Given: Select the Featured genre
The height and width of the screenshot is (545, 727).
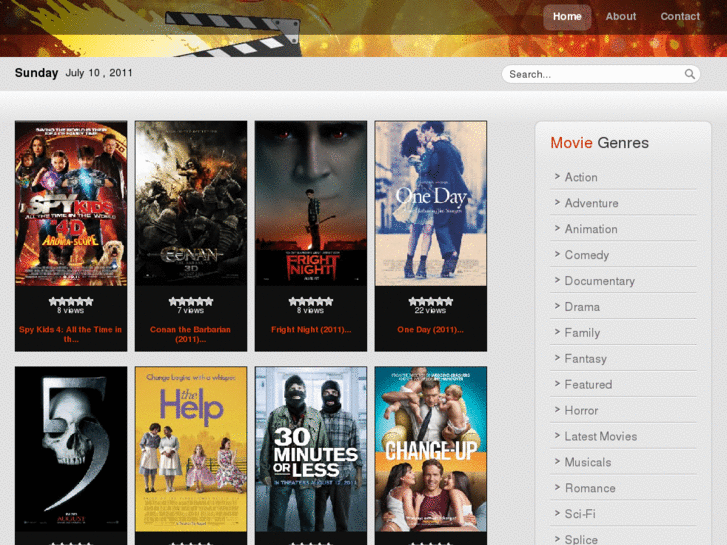Looking at the screenshot, I should point(588,385).
